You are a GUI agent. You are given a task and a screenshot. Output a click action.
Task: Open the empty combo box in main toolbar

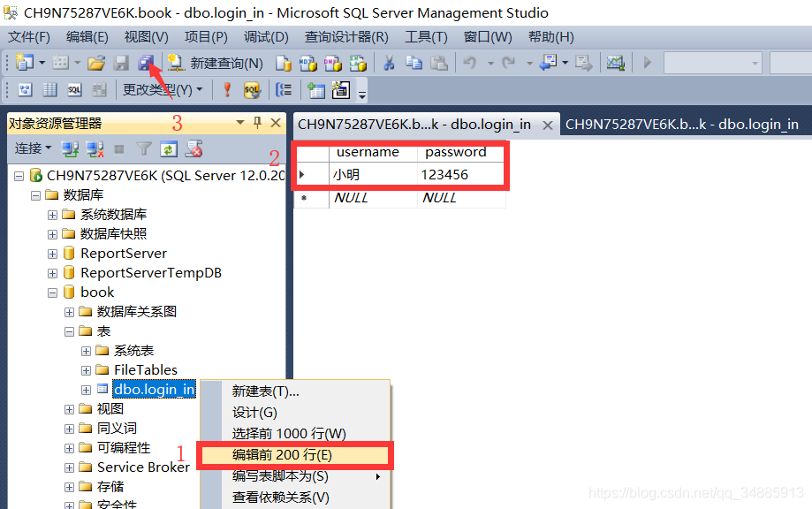tap(713, 63)
